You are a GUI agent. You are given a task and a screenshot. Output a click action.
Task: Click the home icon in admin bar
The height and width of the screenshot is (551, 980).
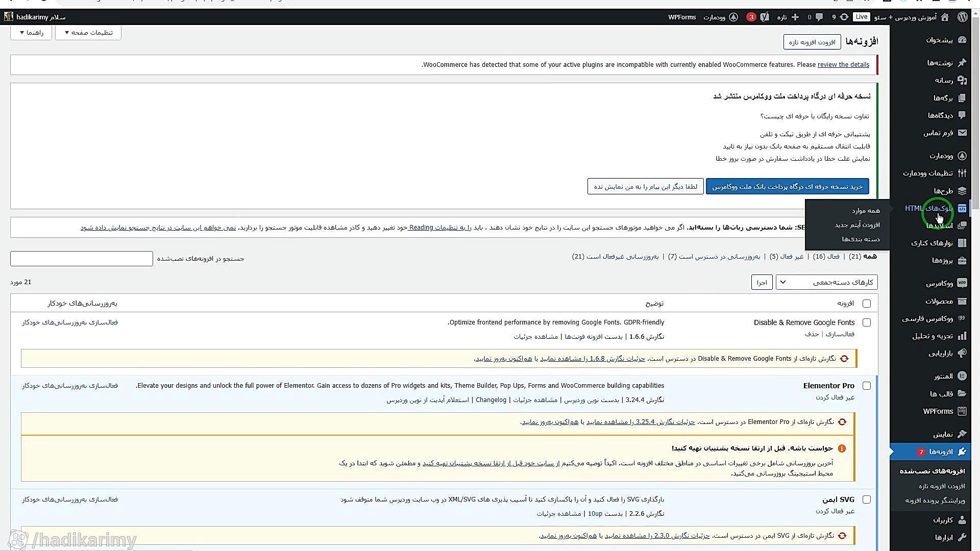tap(945, 17)
